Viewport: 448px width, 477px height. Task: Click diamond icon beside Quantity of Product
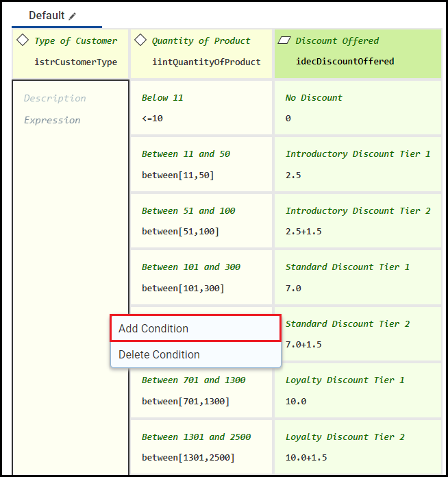pos(140,40)
